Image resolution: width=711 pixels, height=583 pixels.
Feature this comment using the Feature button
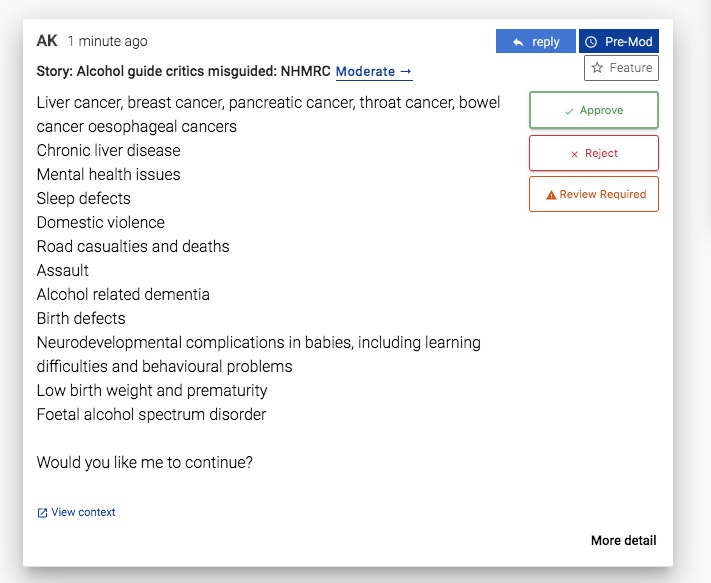click(x=621, y=68)
